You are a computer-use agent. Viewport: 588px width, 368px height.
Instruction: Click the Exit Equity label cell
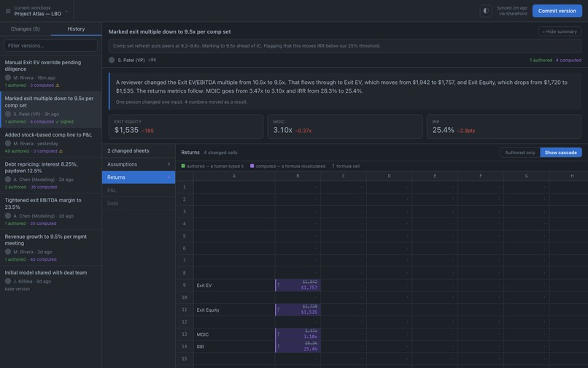[x=234, y=310]
